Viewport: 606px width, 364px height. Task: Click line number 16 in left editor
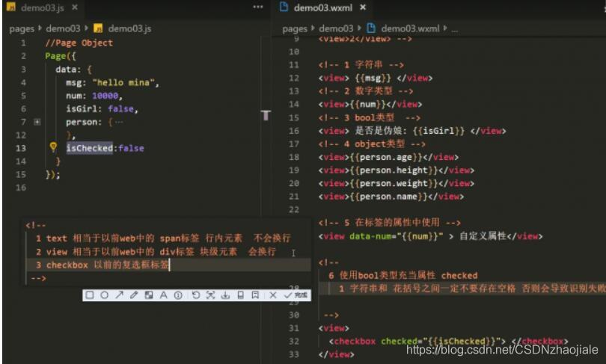click(x=21, y=188)
